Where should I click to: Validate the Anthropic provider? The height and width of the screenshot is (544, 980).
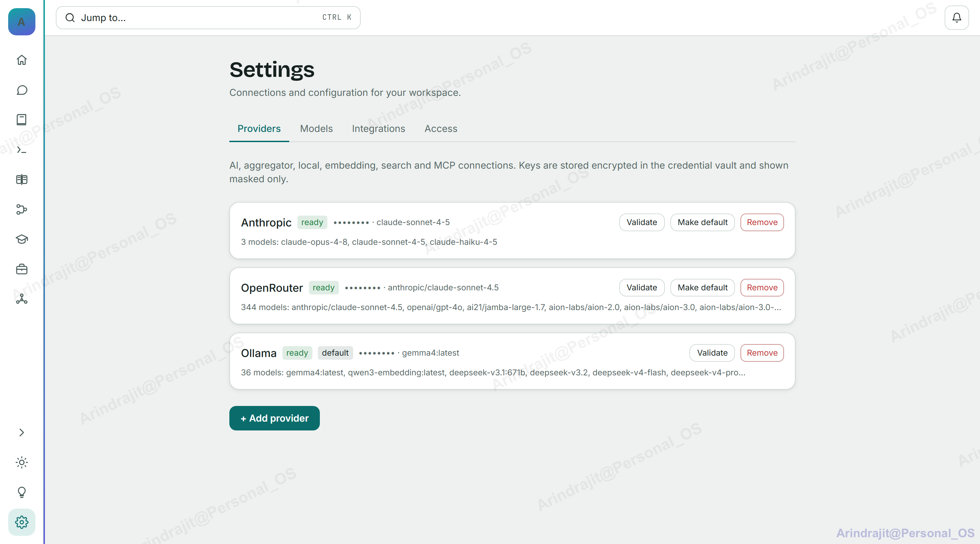pos(642,222)
